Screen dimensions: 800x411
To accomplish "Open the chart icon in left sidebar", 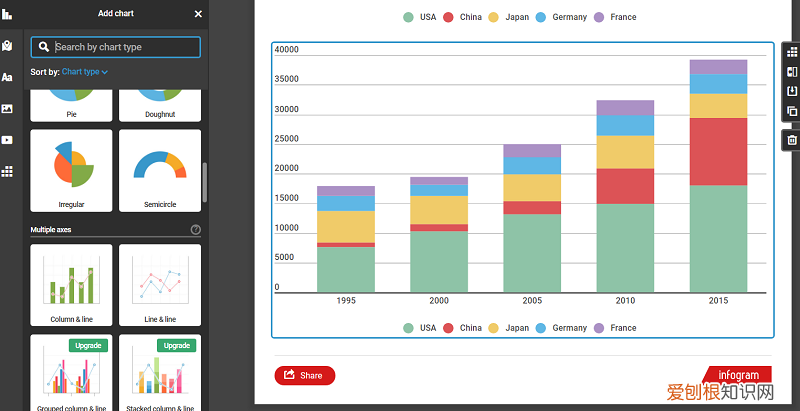I will click(7, 14).
